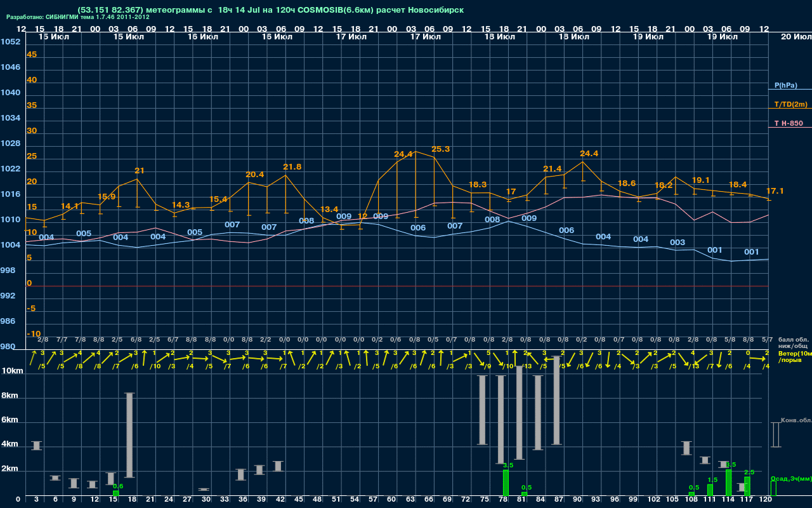Click the 998 pressure axis label
This screenshot has height=508, width=812.
click(x=8, y=271)
